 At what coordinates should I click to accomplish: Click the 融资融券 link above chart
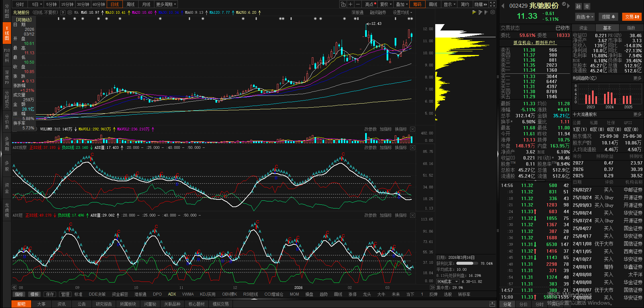[378, 12]
